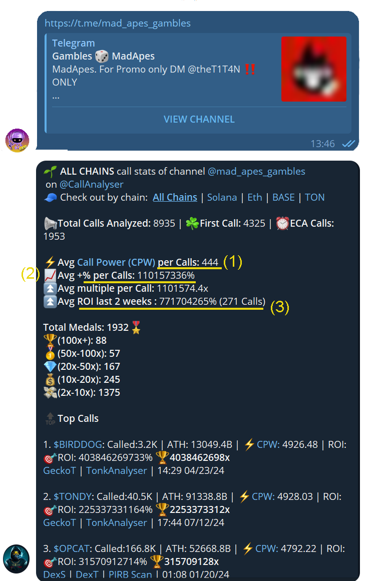Click the double-check read receipt icon
Screen dimensions: 392x581
[348, 144]
